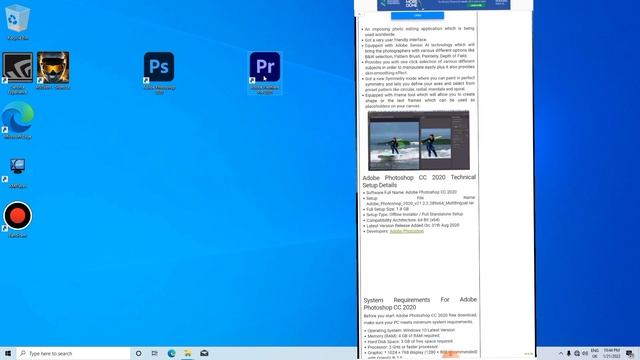Open the volume tray icon
Image resolution: width=640 pixels, height=360 pixels.
coord(585,353)
